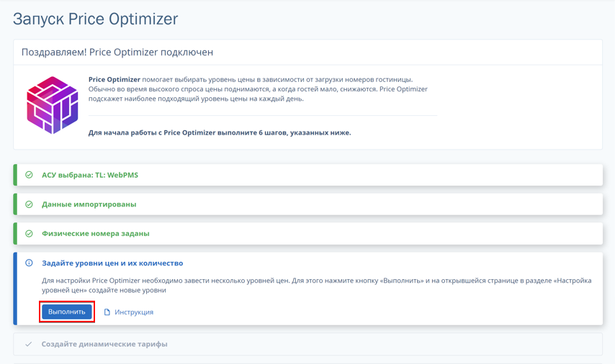Click the Price Optimizer cube logo

pos(53,105)
